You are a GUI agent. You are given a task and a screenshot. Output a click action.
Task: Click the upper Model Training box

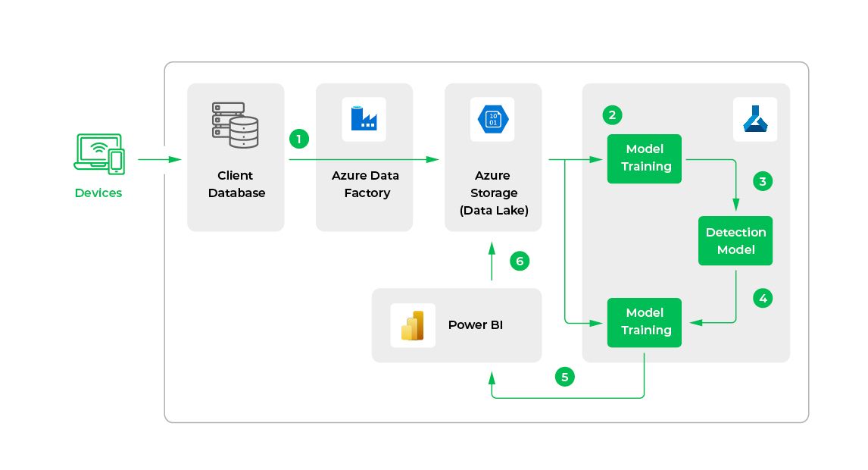point(645,158)
